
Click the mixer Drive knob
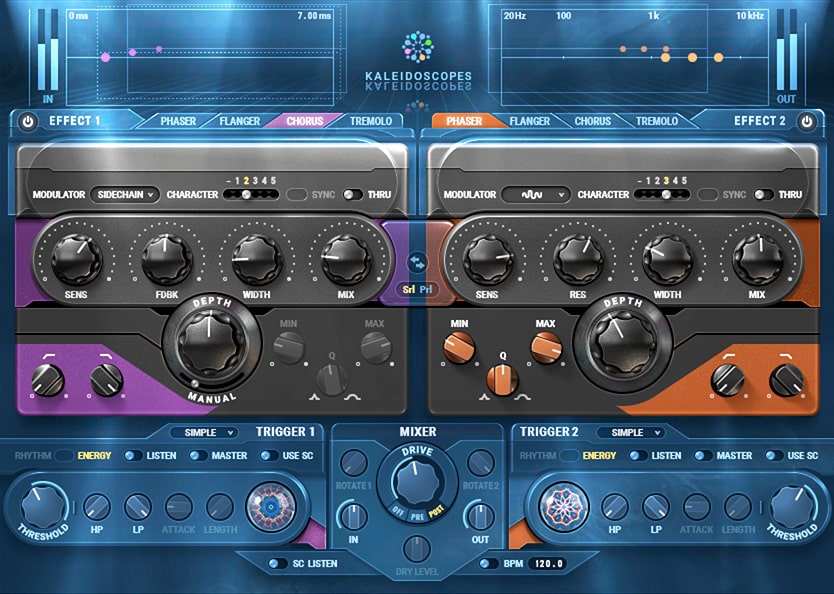[418, 482]
